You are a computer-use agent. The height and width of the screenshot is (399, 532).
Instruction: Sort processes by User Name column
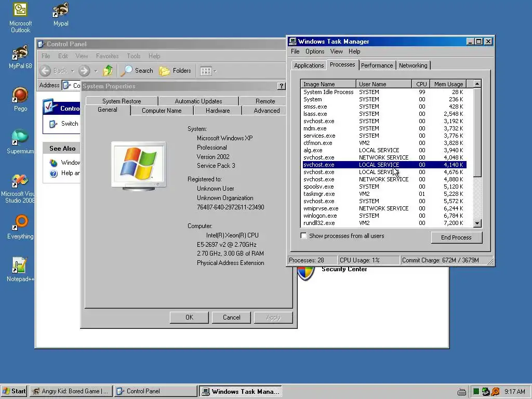pyautogui.click(x=384, y=84)
